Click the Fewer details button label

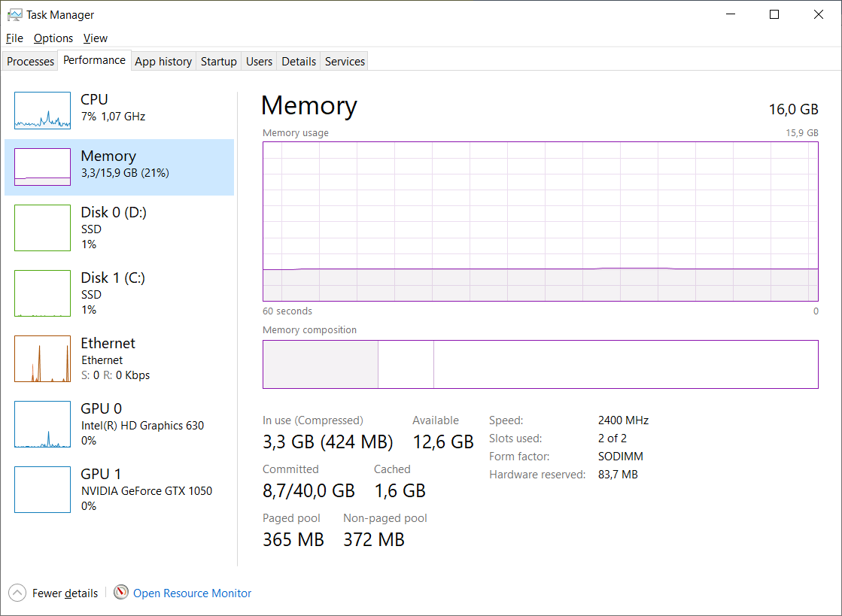(65, 593)
